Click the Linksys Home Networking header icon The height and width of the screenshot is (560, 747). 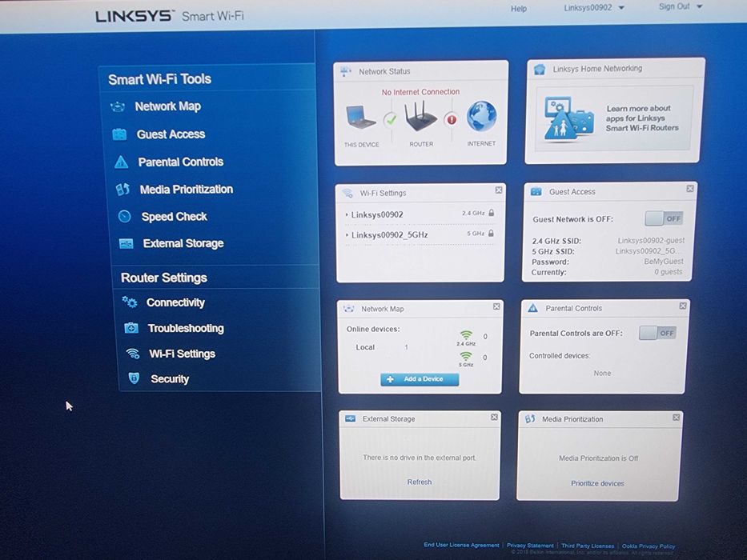click(x=540, y=70)
